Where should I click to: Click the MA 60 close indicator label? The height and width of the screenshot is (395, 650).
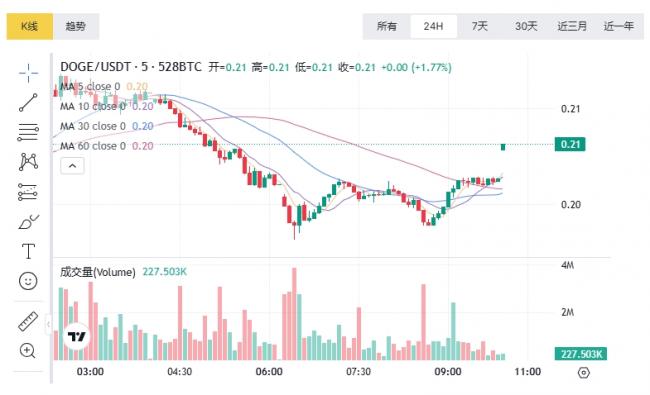(93, 146)
